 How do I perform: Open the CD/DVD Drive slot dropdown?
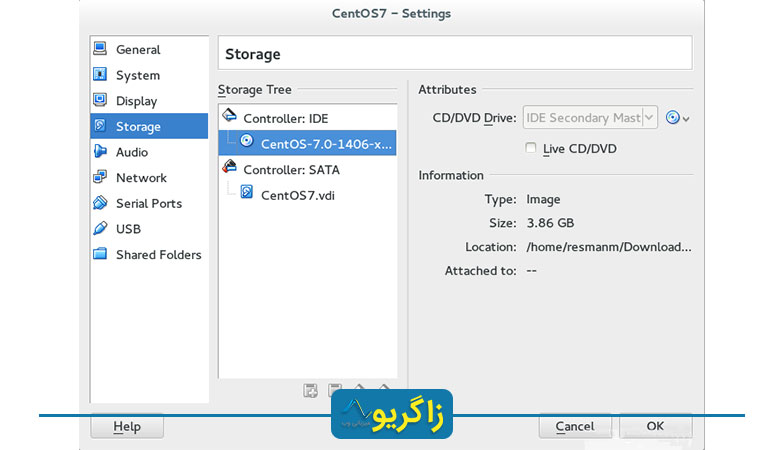pos(590,118)
